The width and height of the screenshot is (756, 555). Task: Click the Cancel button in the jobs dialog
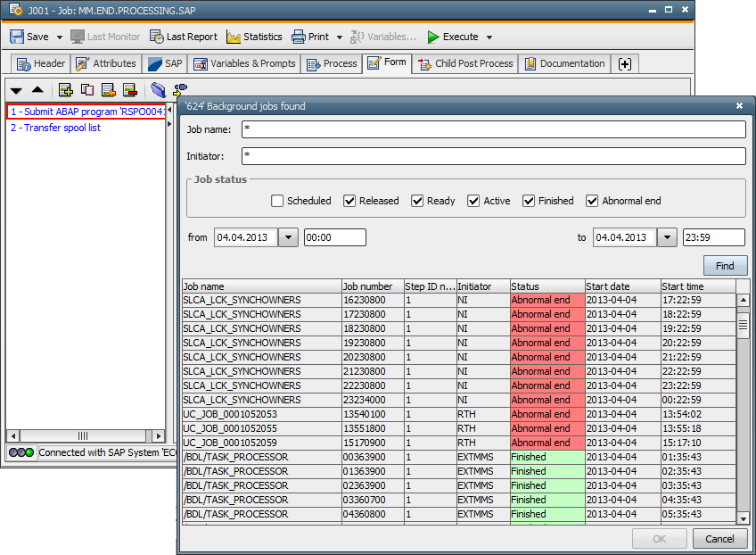[719, 539]
